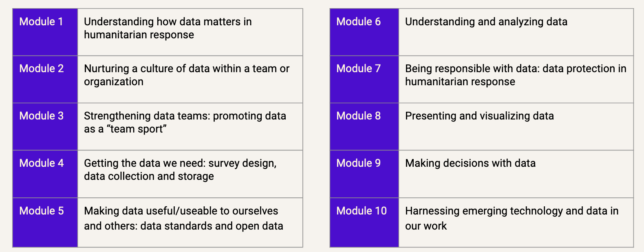Select the Module 2 purple cell
The height and width of the screenshot is (252, 644).
[x=42, y=69]
